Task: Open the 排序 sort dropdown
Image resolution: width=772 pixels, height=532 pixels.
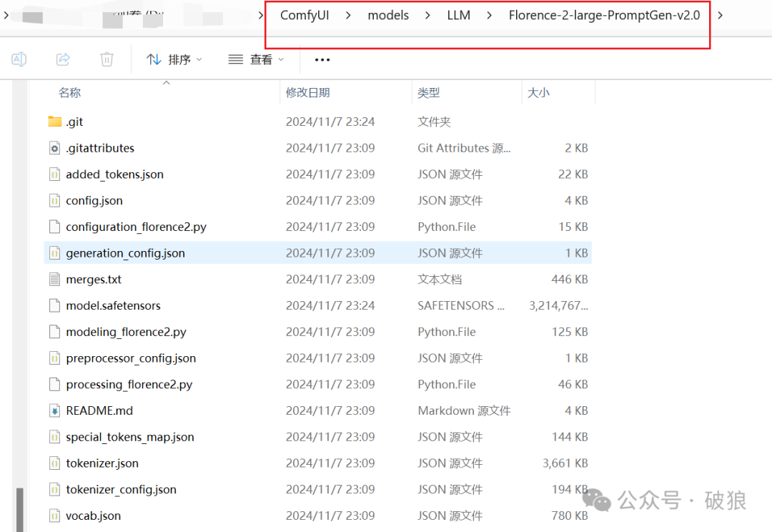Action: [x=174, y=59]
